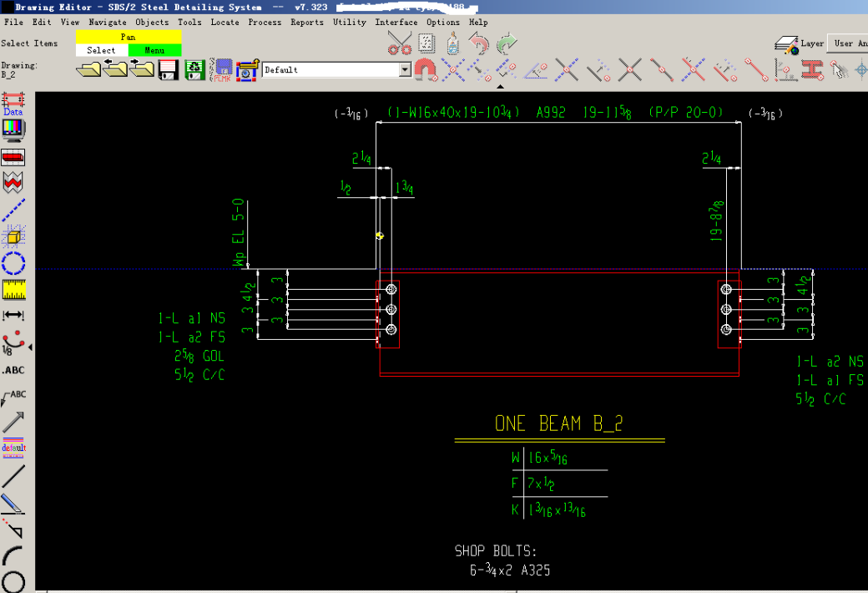
Task: Click the green recycle floppy disk icon
Action: [x=194, y=70]
